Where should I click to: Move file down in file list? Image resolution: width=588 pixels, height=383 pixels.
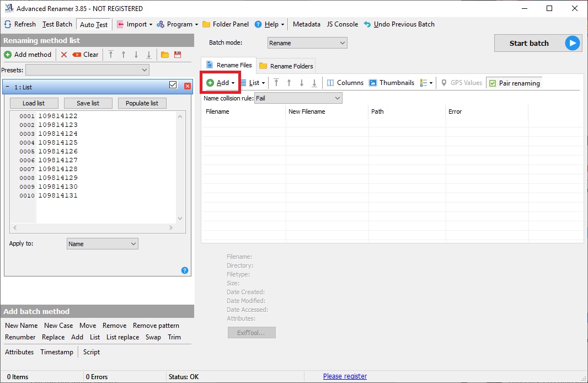click(x=302, y=83)
